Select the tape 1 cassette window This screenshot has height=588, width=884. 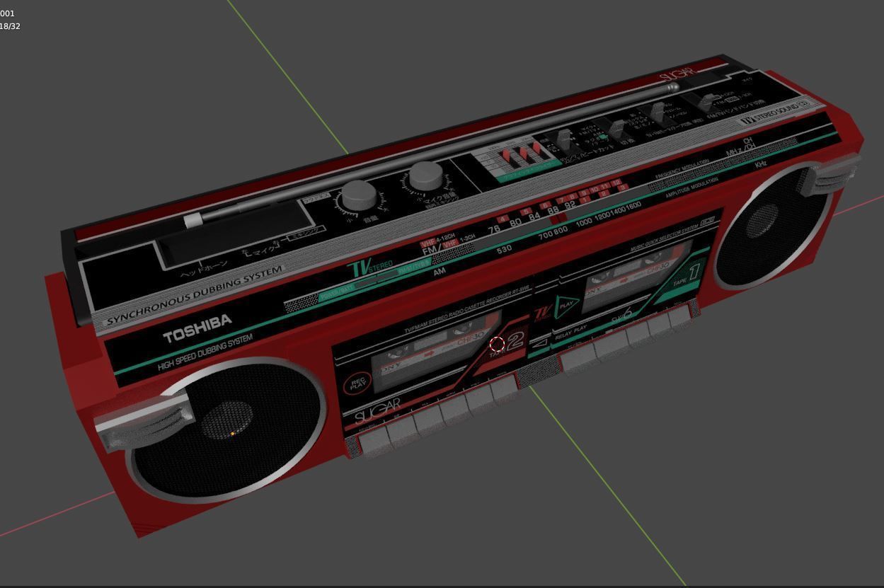click(637, 276)
